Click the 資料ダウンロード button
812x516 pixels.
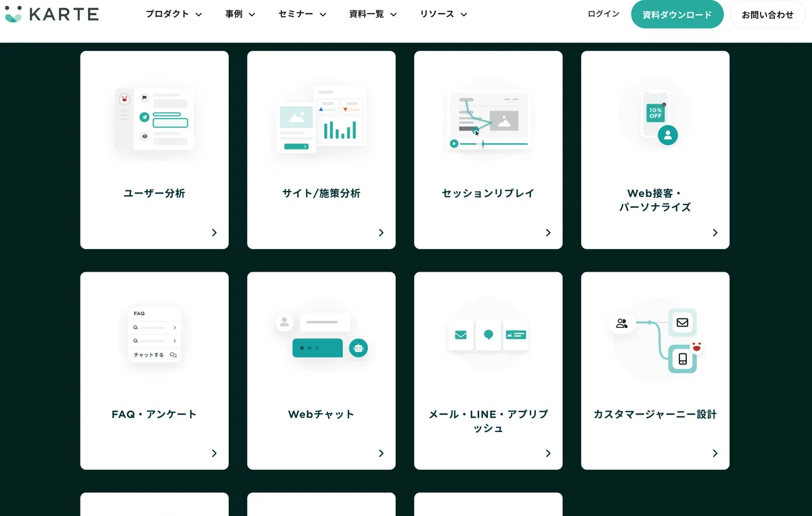(x=677, y=14)
